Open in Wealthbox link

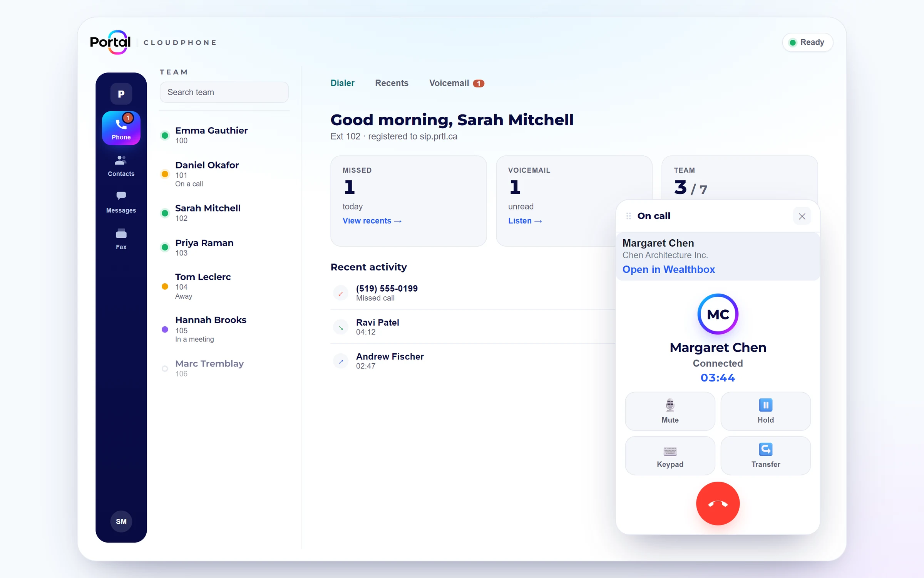[x=668, y=269]
